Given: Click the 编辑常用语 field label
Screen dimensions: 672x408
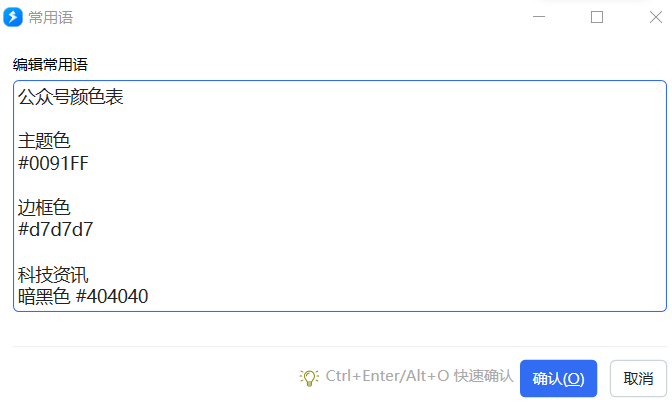Looking at the screenshot, I should (x=50, y=65).
